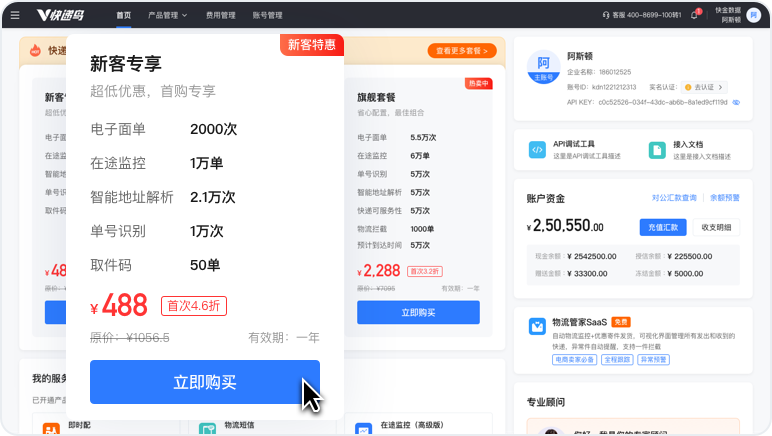
Task: Buy the 旗舰套餐 with 立即购买
Action: [x=418, y=312]
